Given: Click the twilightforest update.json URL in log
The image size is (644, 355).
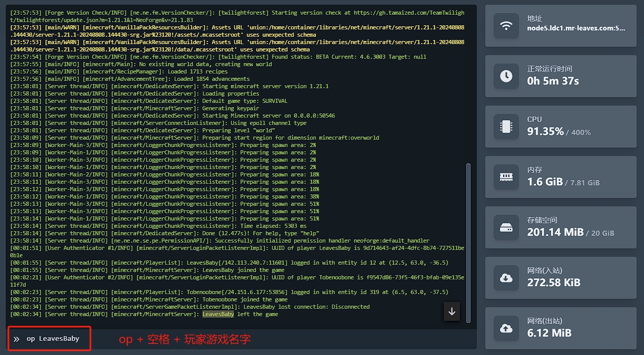Looking at the screenshot, I should click(105, 19).
